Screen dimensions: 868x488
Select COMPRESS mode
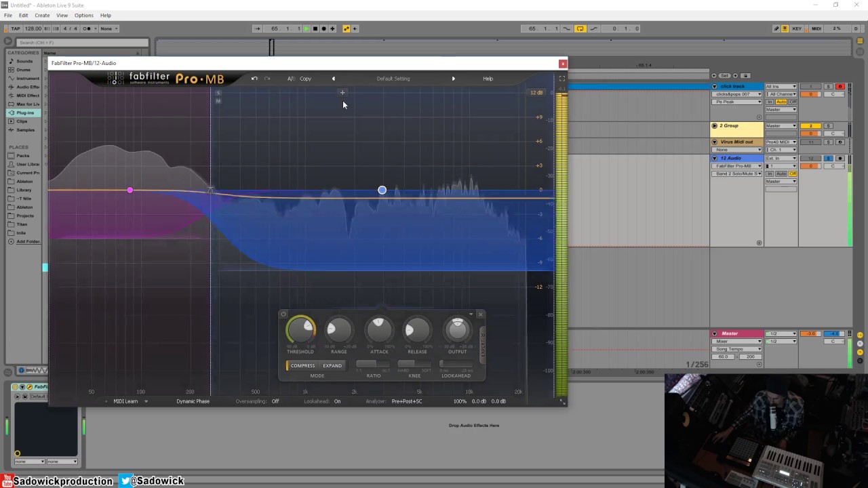click(x=302, y=366)
